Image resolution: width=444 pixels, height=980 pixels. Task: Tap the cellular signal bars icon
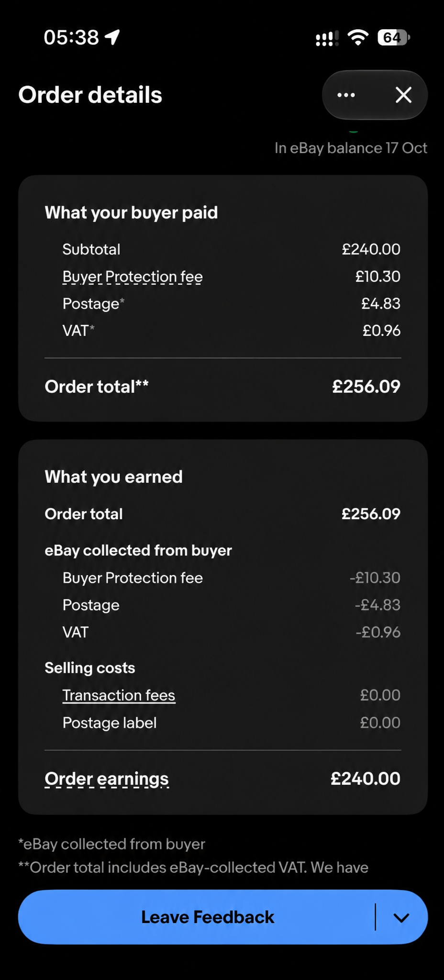point(327,38)
